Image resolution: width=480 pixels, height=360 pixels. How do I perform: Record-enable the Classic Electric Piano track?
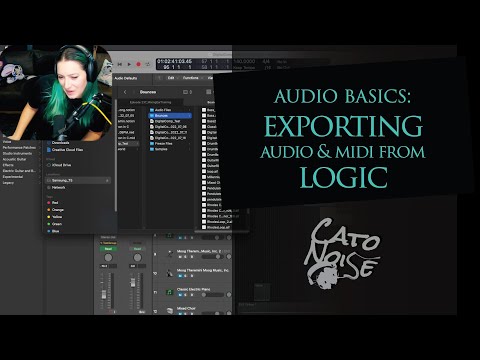pyautogui.click(x=191, y=295)
